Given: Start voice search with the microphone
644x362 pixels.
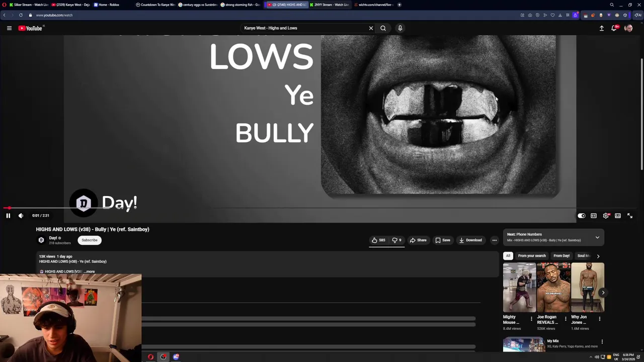Looking at the screenshot, I should [400, 28].
